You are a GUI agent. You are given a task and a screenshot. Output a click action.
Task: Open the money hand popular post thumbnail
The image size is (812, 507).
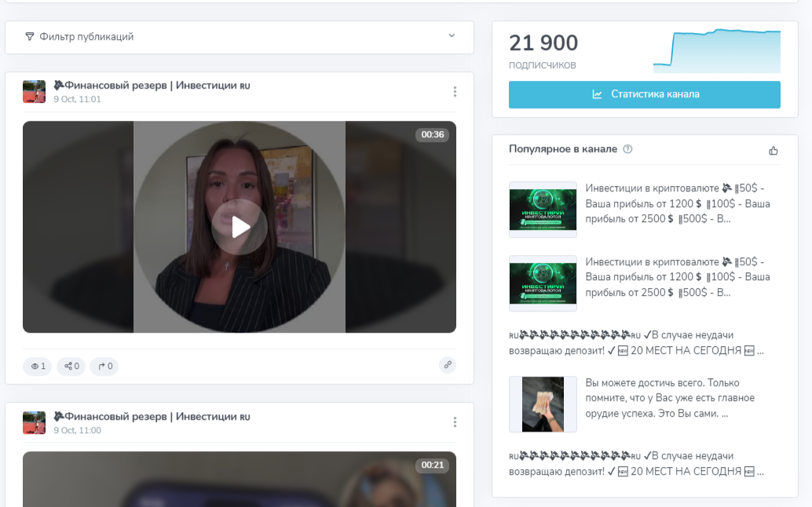click(x=543, y=403)
